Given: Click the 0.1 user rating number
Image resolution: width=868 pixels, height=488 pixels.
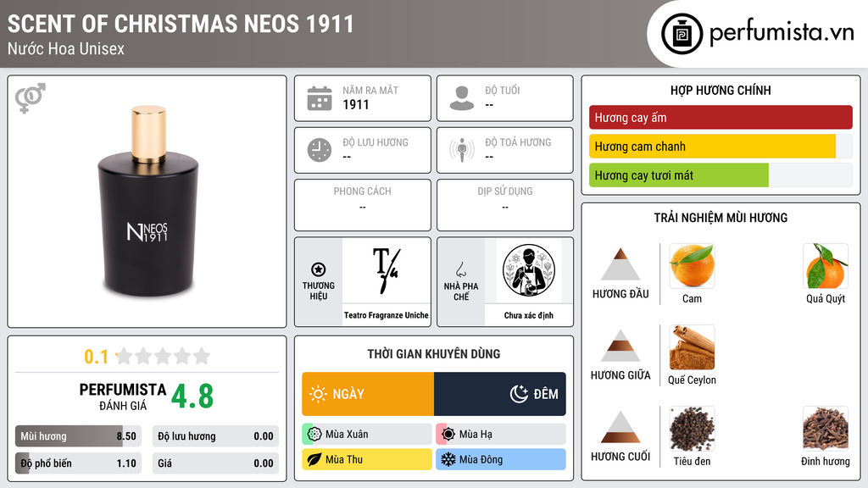Looking at the screenshot, I should [97, 357].
